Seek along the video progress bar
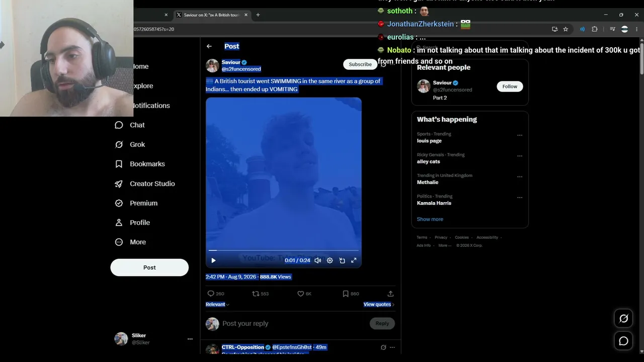The image size is (644, 362). point(284,250)
